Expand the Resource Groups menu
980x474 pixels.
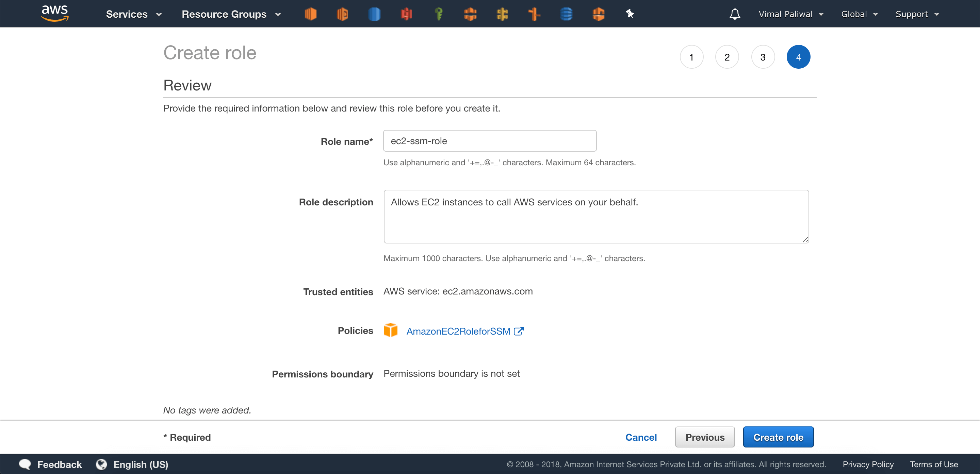click(x=231, y=14)
